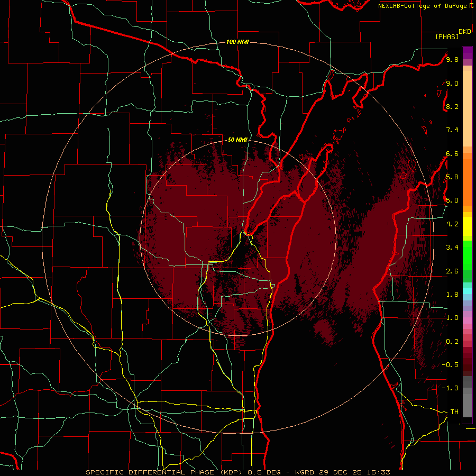
Task: Pick the gray segment of the color bar
Action: (x=467, y=397)
